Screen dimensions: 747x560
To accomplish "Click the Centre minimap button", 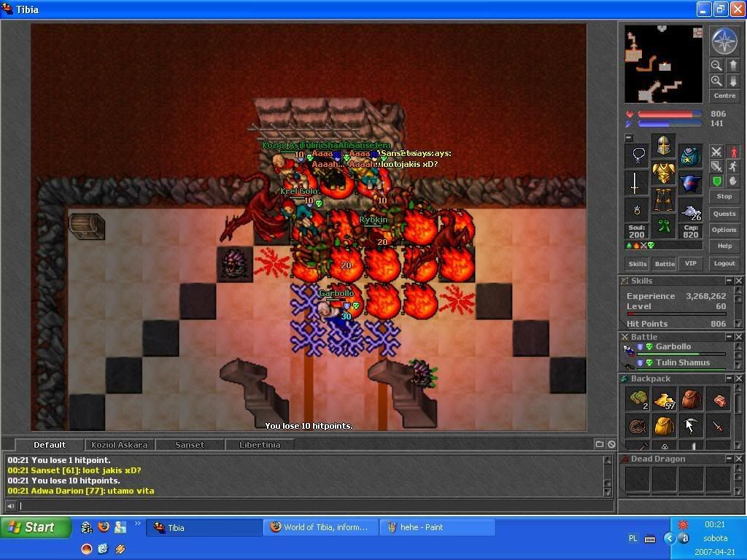I will click(724, 96).
